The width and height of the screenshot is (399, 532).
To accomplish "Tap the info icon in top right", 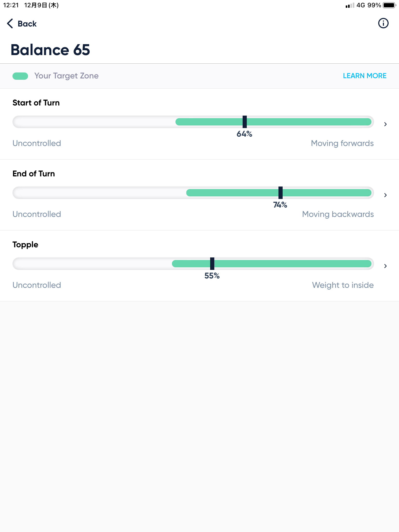I will [383, 23].
